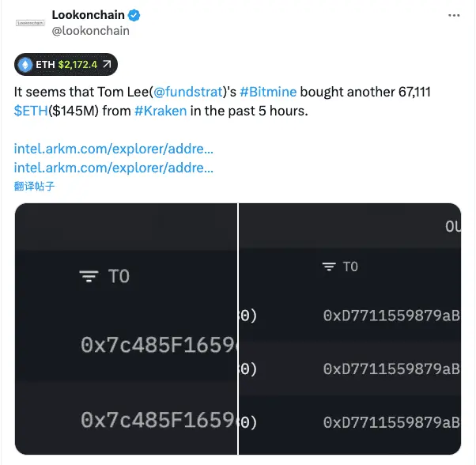Open the ETH $2,172.4 price pill
The height and width of the screenshot is (465, 476).
67,64
